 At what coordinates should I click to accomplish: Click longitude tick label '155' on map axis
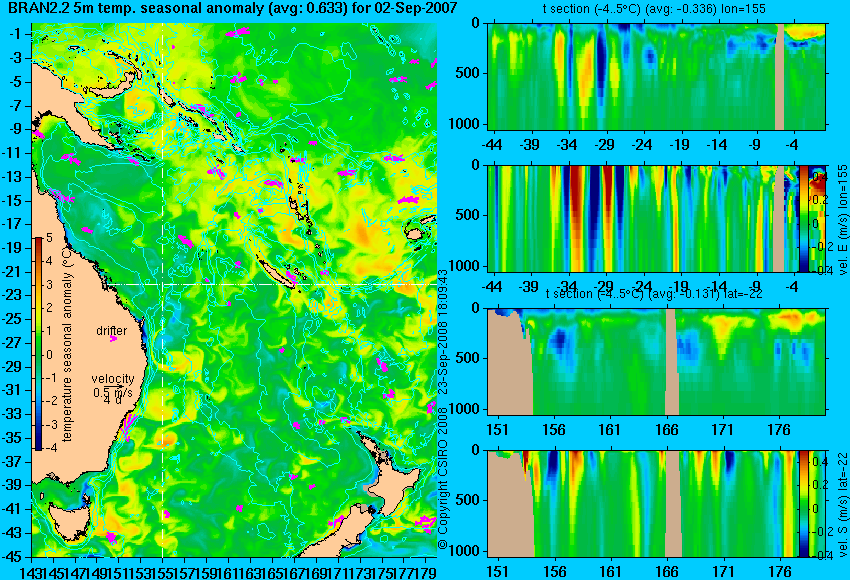pyautogui.click(x=163, y=572)
